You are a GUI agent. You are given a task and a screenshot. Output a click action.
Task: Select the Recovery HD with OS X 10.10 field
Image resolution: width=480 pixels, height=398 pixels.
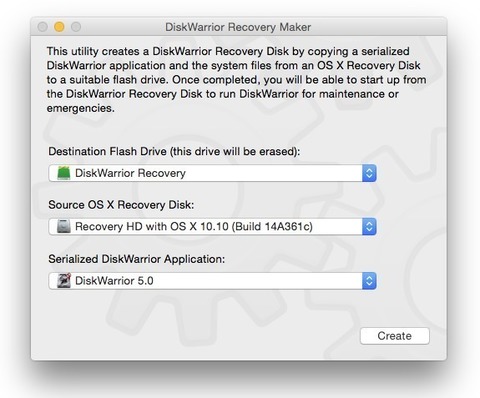click(x=212, y=227)
